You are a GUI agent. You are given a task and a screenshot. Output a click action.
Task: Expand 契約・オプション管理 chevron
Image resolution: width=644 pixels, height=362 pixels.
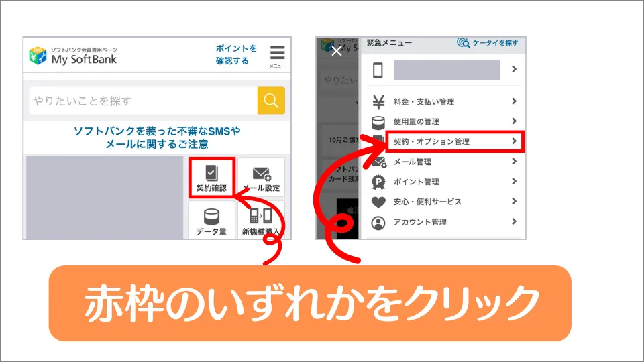click(514, 141)
